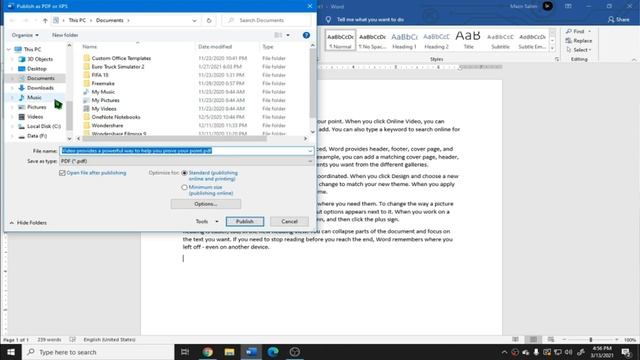The image size is (640, 360).
Task: Open Chrome from the taskbar
Action: (207, 352)
